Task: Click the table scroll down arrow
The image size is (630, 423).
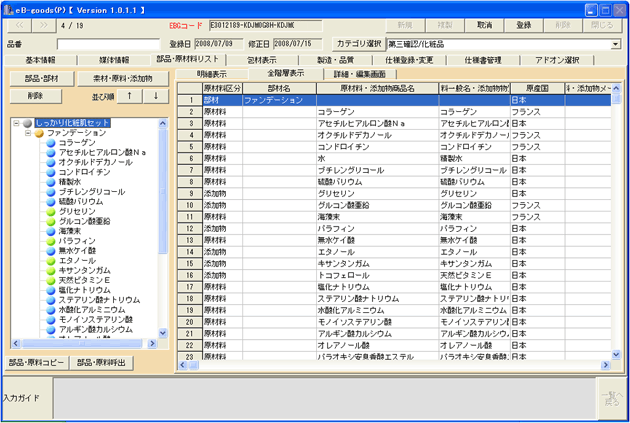Action: 616,354
